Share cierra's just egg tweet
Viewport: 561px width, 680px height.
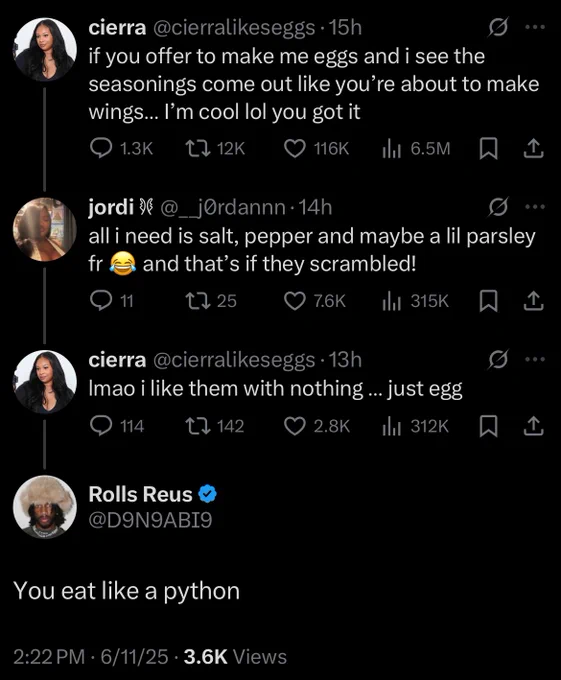(x=533, y=426)
